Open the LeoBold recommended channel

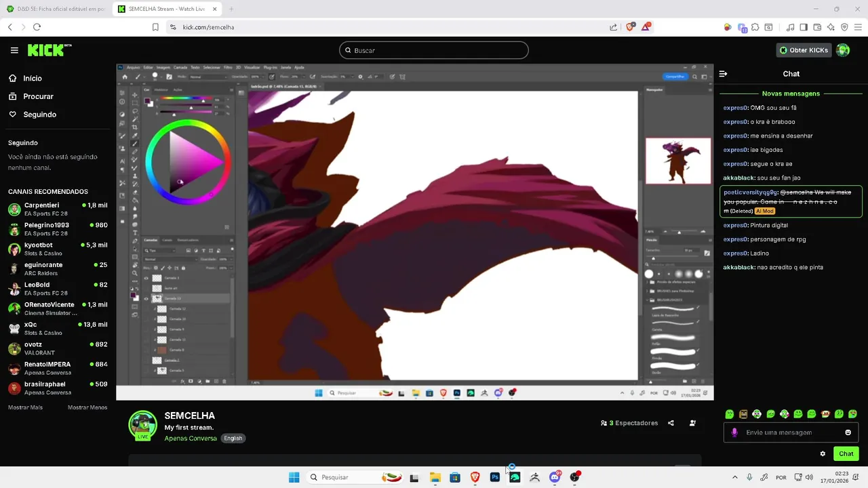[58, 288]
